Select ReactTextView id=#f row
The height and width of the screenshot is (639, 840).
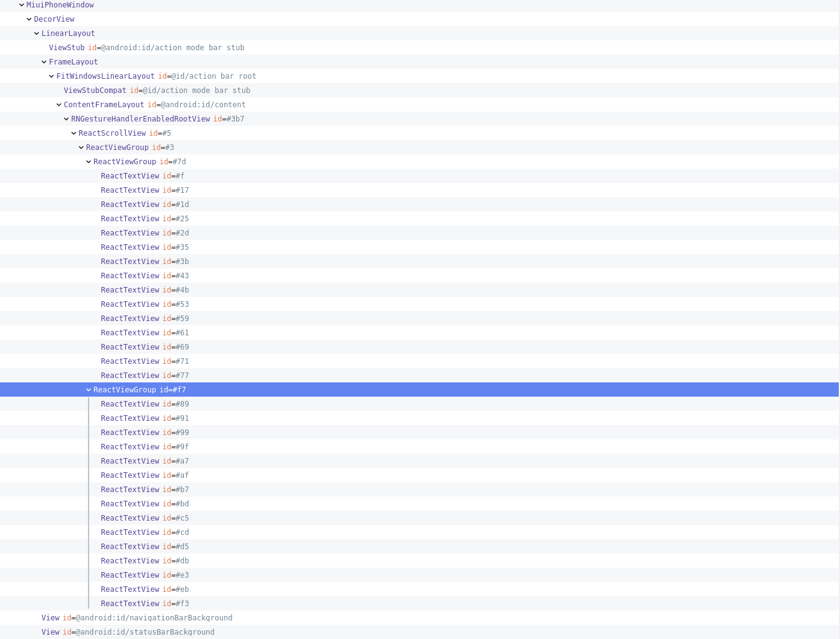click(x=419, y=176)
